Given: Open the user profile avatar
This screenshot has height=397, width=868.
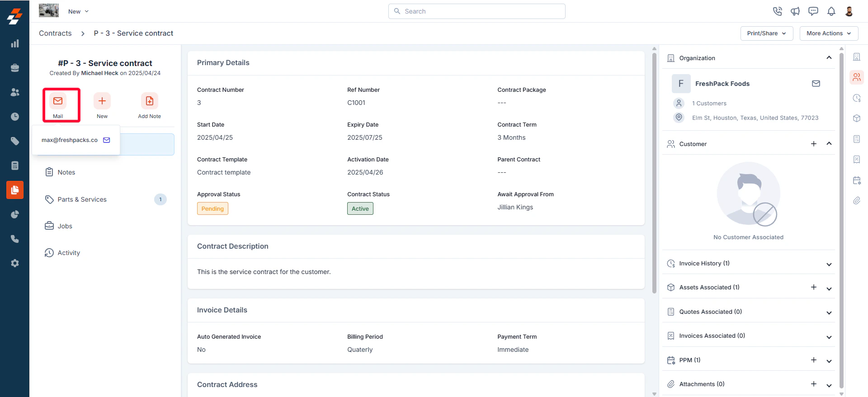Looking at the screenshot, I should point(849,11).
